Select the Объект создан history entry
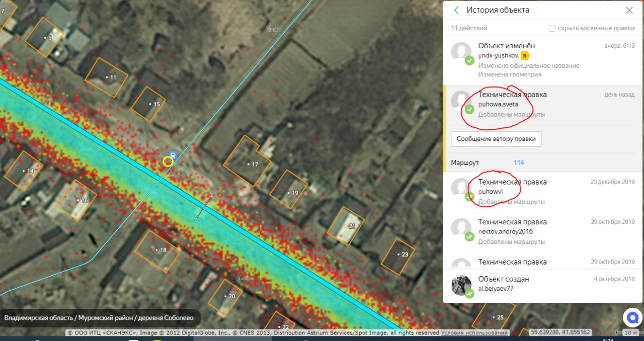 (x=543, y=286)
